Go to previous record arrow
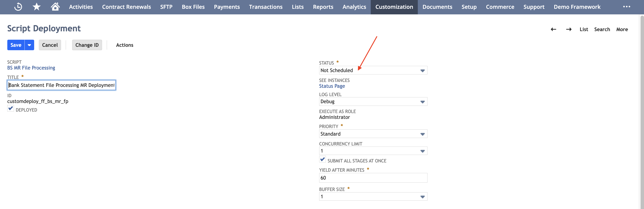 pos(554,29)
